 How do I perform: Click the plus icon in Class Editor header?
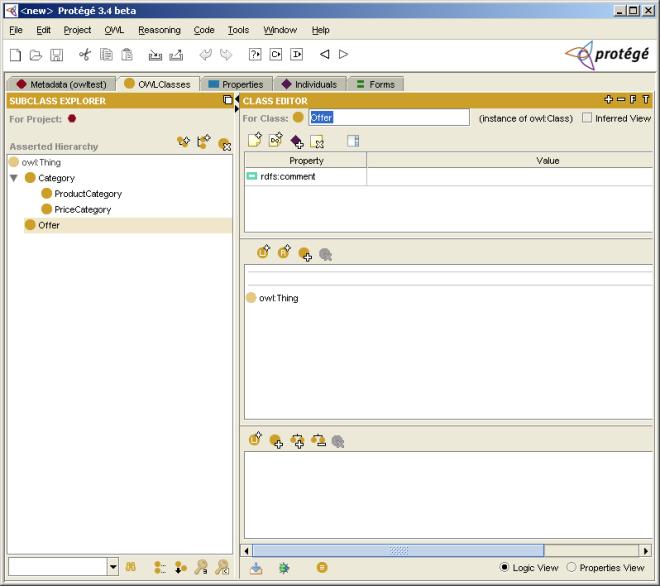click(608, 99)
